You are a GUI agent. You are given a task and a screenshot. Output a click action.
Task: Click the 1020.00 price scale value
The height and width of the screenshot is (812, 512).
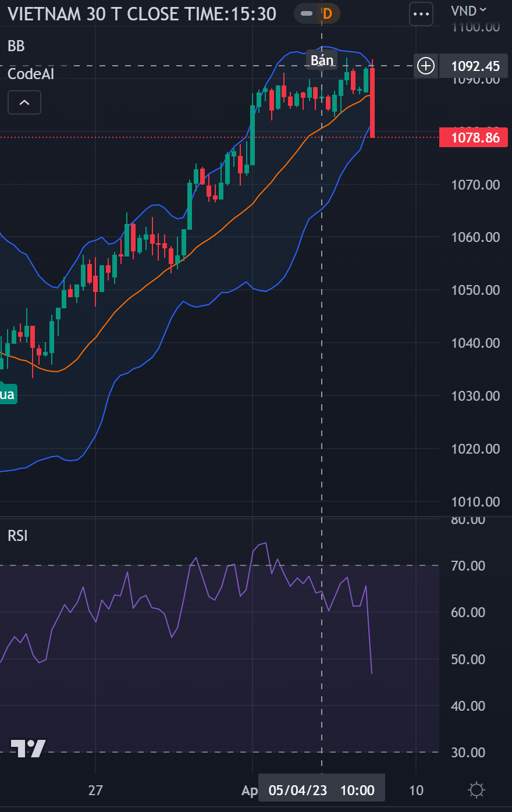point(475,449)
